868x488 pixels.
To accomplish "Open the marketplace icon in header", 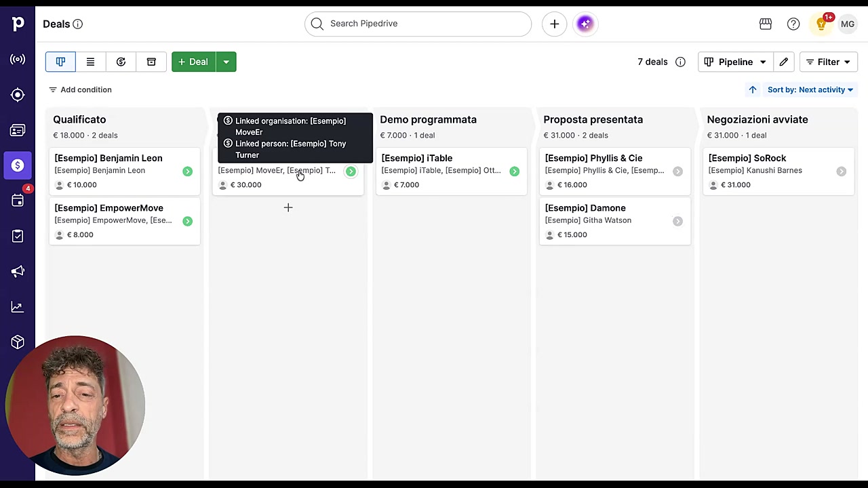I will pyautogui.click(x=766, y=24).
